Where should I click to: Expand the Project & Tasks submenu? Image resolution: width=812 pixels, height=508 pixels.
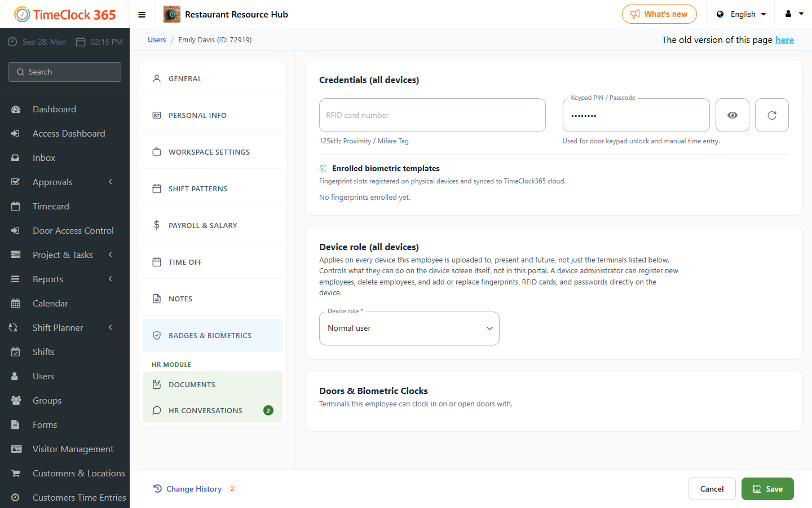(x=65, y=255)
